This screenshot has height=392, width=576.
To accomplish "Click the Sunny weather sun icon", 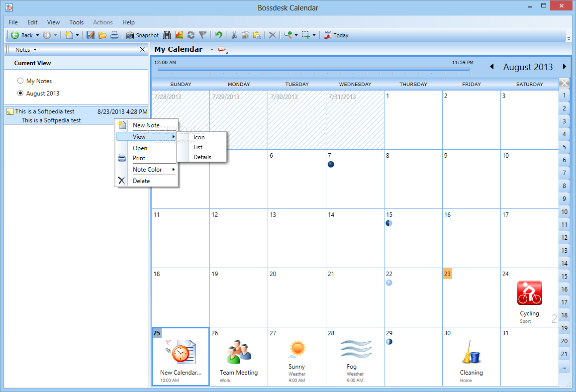I will tap(297, 349).
